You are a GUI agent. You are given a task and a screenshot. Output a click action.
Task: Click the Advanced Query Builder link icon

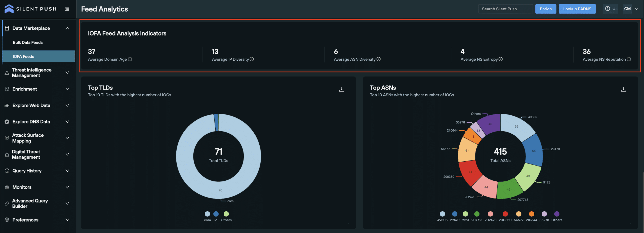[7, 203]
